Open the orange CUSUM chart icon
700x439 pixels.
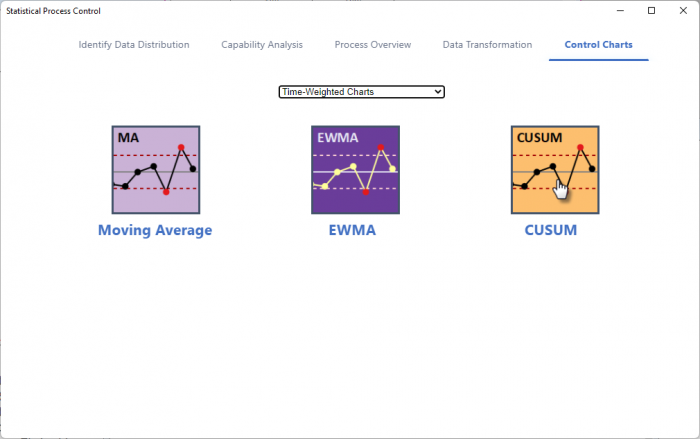pos(555,170)
